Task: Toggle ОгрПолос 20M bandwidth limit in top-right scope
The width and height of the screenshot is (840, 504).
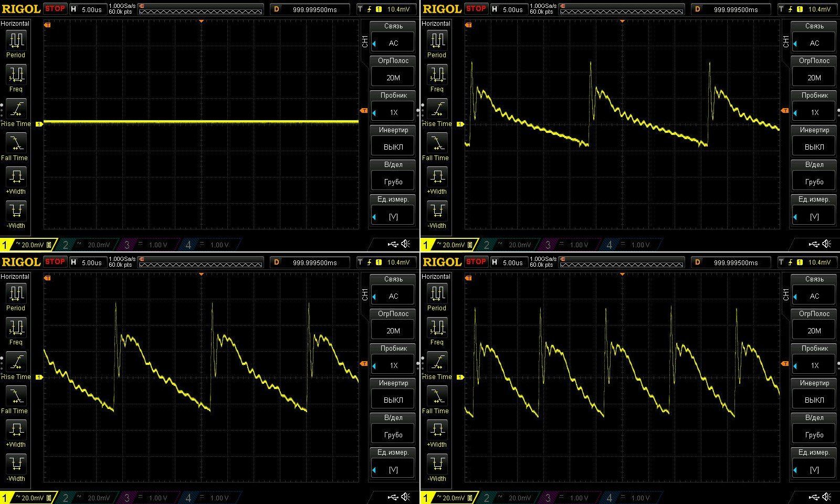Action: [x=814, y=78]
